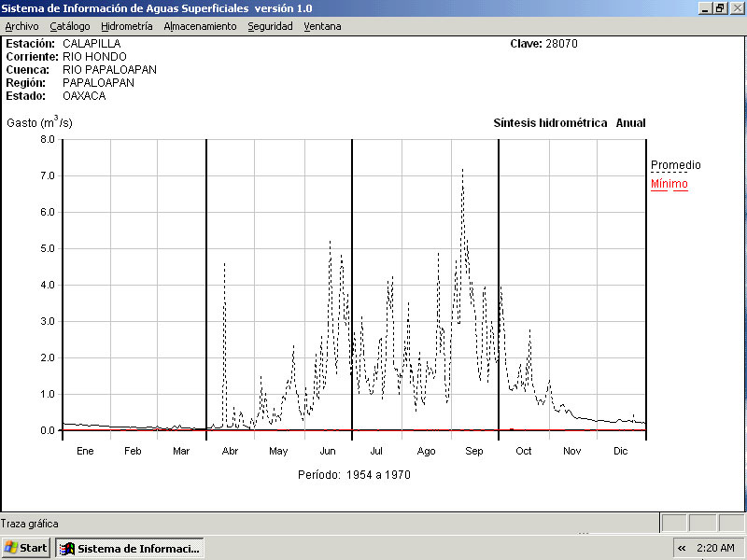The image size is (747, 560).
Task: Click the Traza gráfica status bar text
Action: (29, 524)
